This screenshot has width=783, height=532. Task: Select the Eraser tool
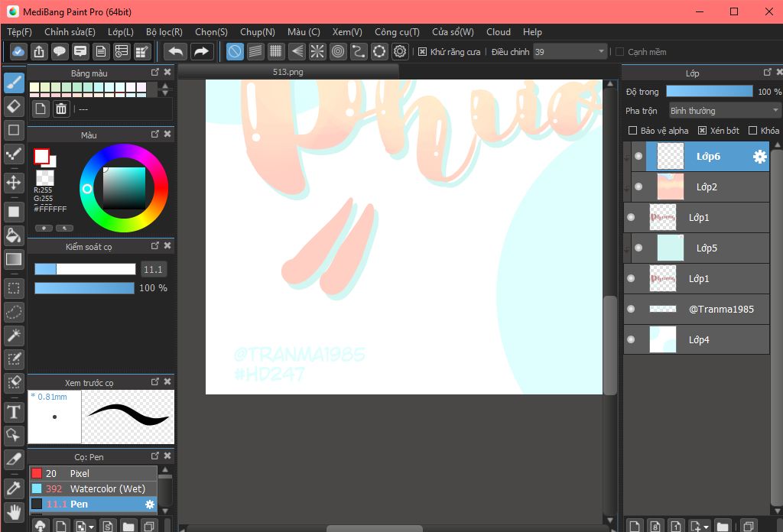point(14,106)
